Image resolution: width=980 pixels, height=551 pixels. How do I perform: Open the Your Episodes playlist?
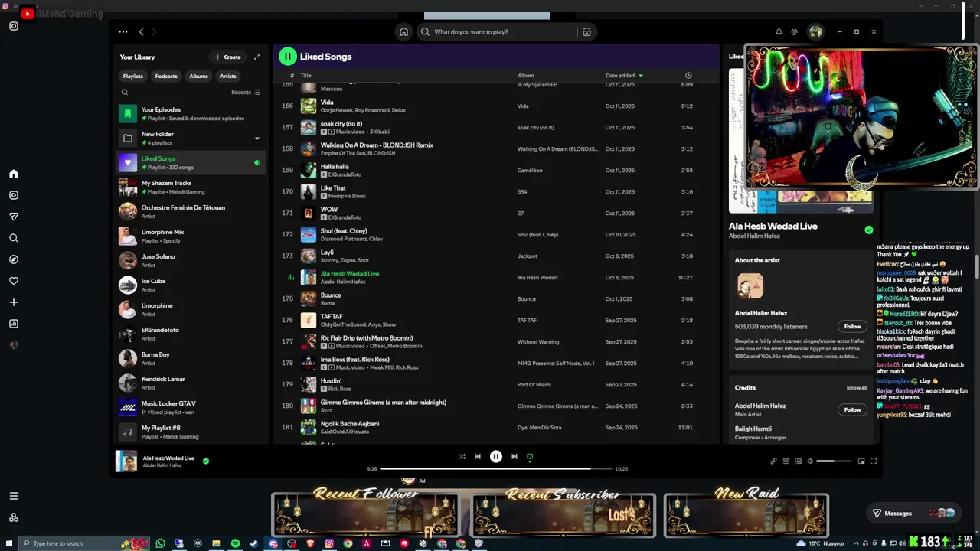[x=191, y=114]
